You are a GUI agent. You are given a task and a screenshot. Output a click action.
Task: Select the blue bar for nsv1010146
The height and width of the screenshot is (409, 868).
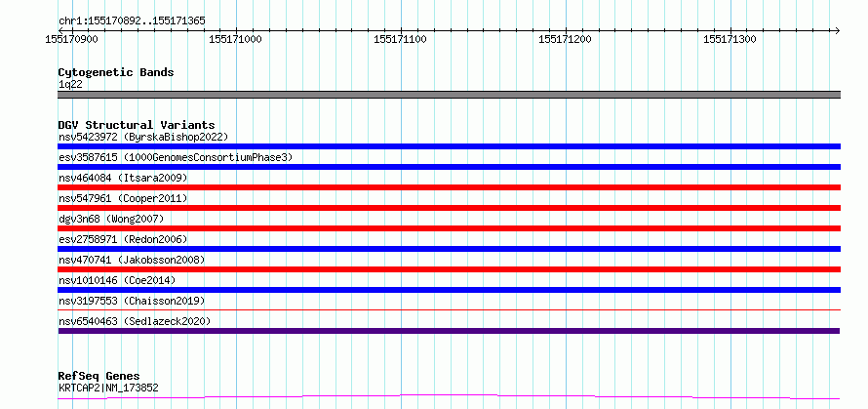pos(449,290)
